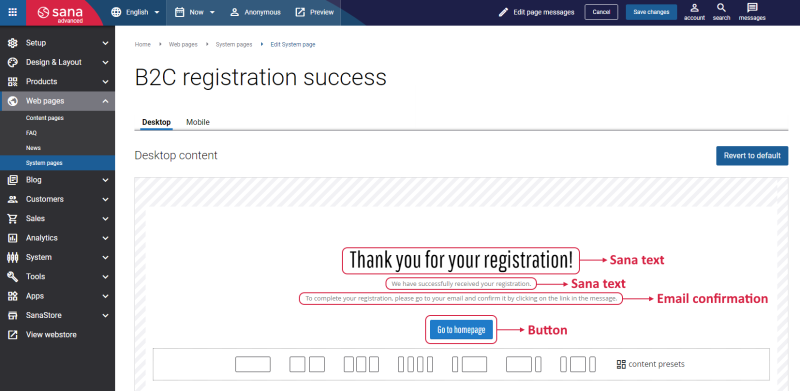Collapse the Web pages sidebar section
This screenshot has height=391, width=800.
coord(57,101)
